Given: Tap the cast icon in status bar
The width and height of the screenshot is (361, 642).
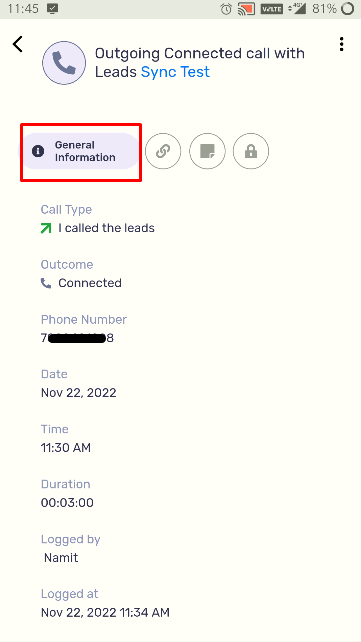Looking at the screenshot, I should pyautogui.click(x=246, y=9).
